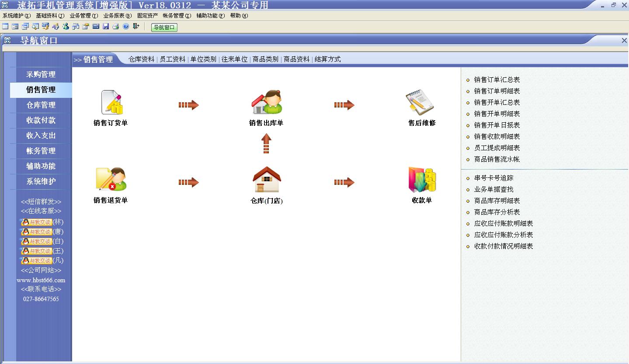Open the 收款付款情况明细表 report
This screenshot has width=629, height=364.
pos(504,246)
